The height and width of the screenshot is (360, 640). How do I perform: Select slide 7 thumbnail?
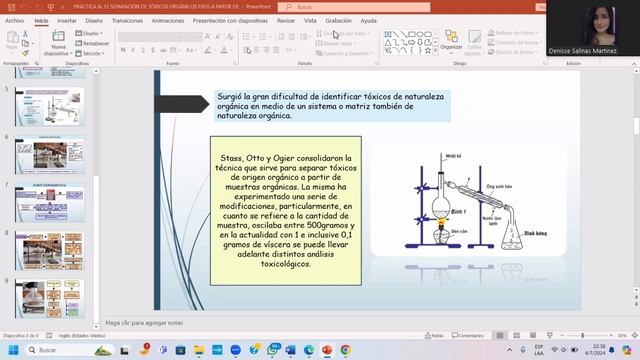49,203
